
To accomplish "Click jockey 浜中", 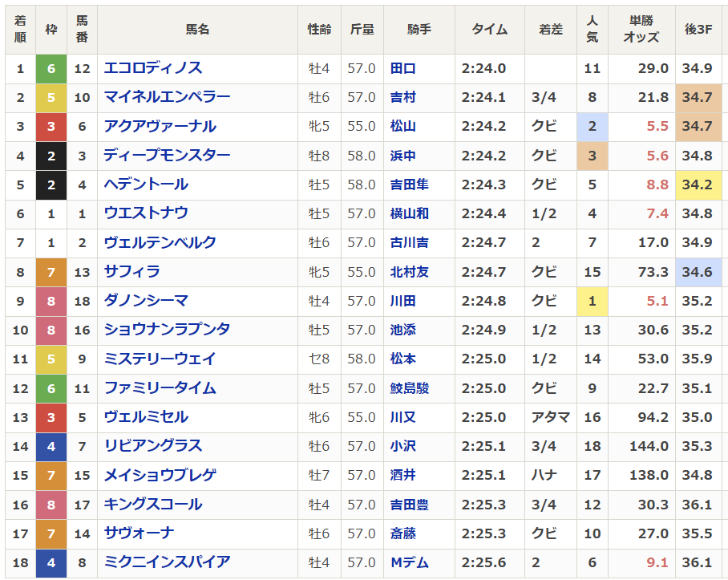I will 403,155.
